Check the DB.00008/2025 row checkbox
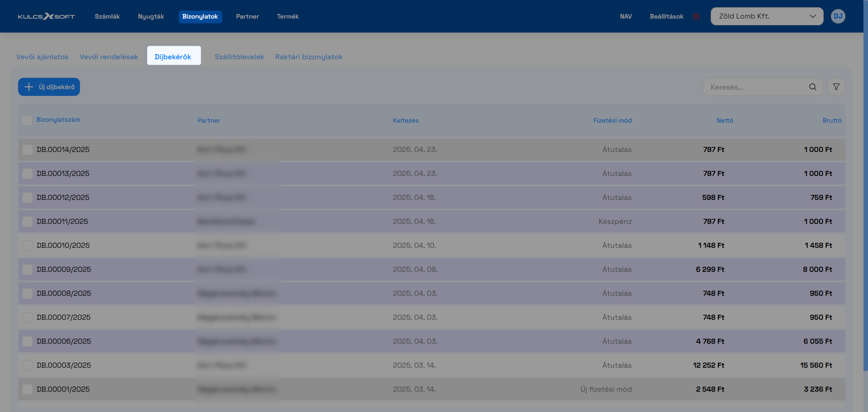The image size is (868, 412). (x=27, y=294)
